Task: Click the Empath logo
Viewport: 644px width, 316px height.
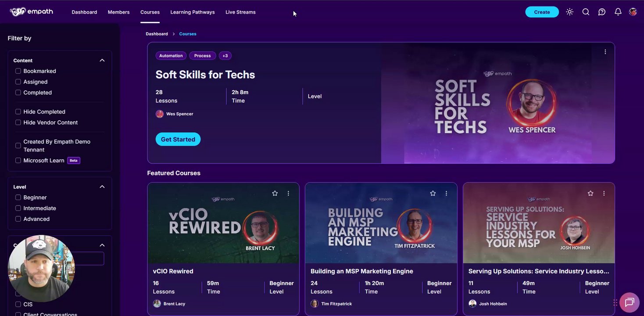Action: coord(31,12)
